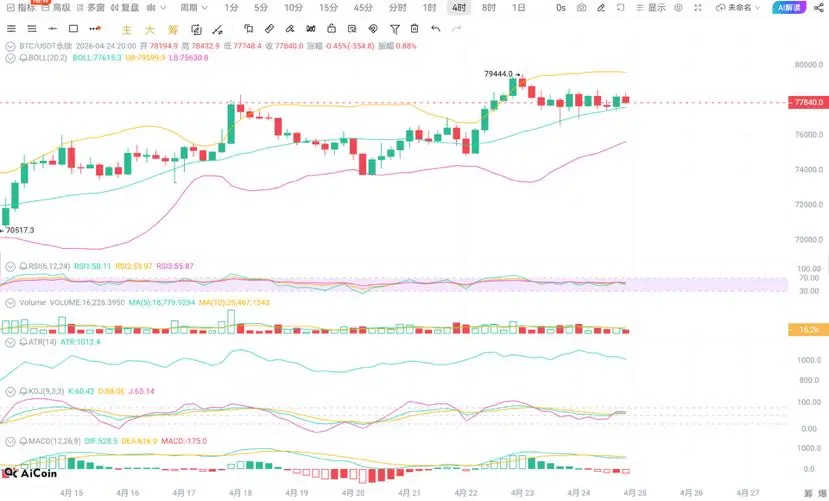Image resolution: width=829 pixels, height=501 pixels.
Task: Select the 8时 timeframe
Action: click(489, 8)
